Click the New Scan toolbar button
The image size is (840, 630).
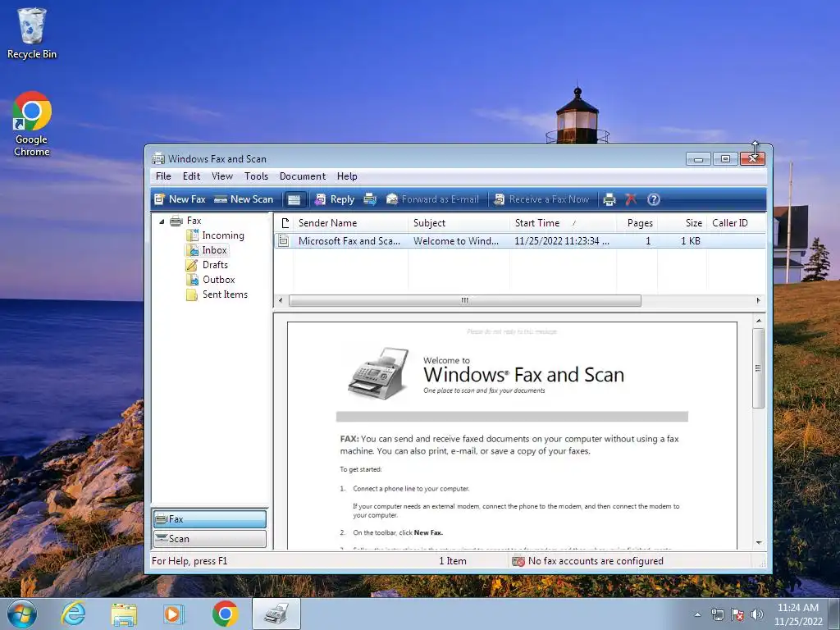[244, 199]
